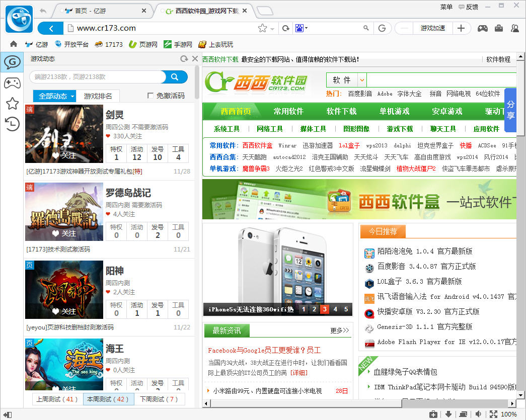Follow 阳神 with the 关注 button
Screen dimensions: 526x420
click(x=64, y=311)
